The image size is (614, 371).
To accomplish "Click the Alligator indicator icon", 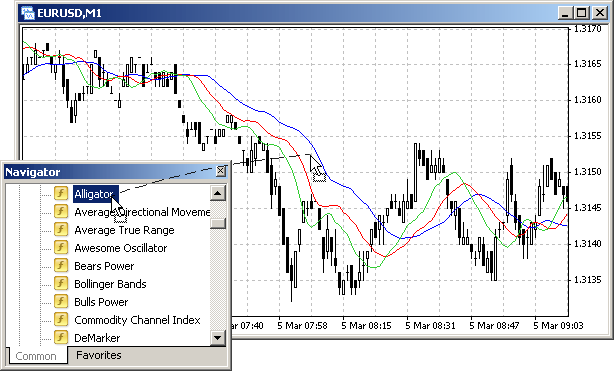I will pos(61,193).
